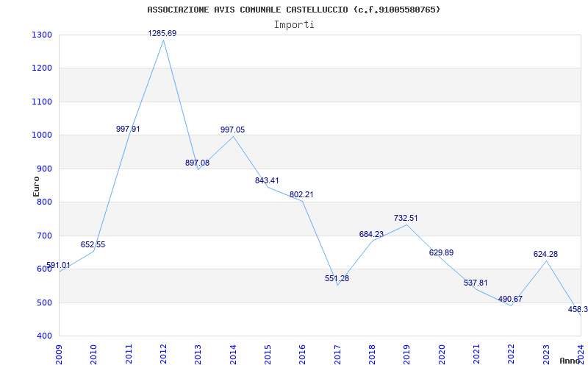
Task: Select the 2009 x-axis year label
Action: [59, 355]
